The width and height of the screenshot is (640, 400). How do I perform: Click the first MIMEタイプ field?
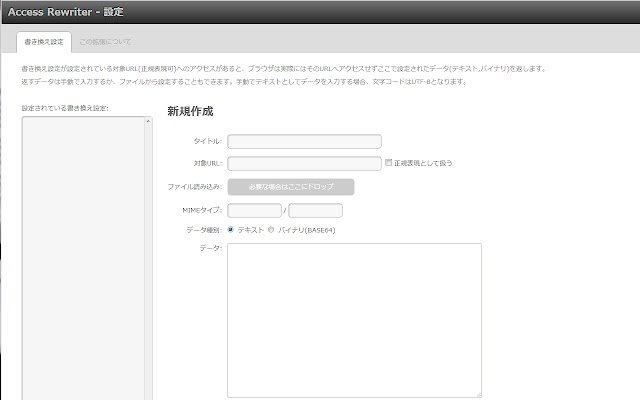(x=254, y=211)
